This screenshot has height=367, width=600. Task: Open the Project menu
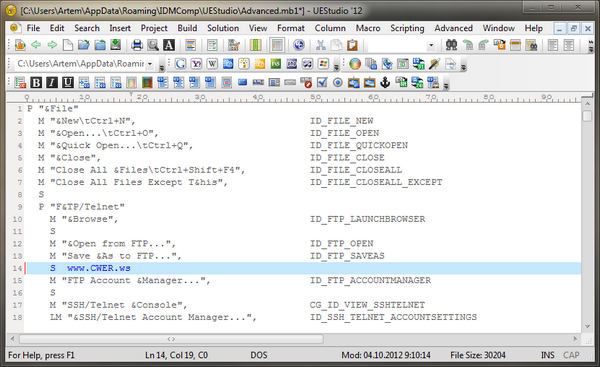click(x=154, y=28)
